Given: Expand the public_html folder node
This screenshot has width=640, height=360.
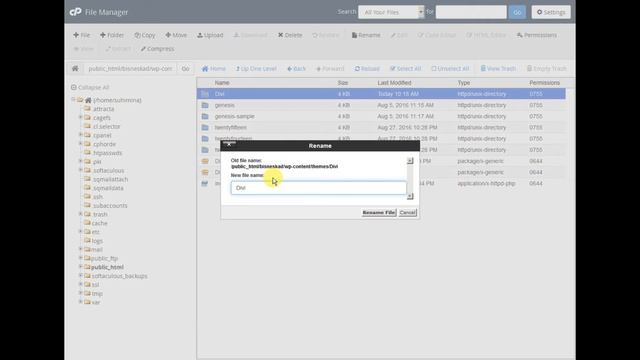Looking at the screenshot, I should [x=80, y=267].
